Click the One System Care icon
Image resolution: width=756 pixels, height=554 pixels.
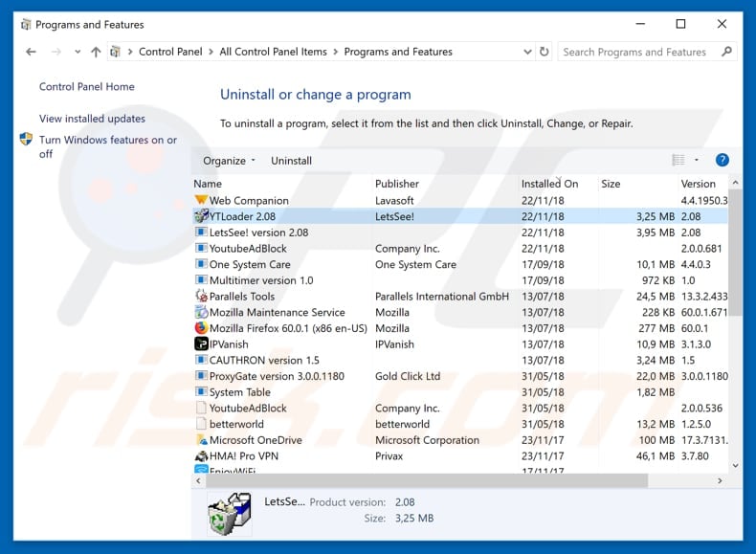(x=201, y=264)
